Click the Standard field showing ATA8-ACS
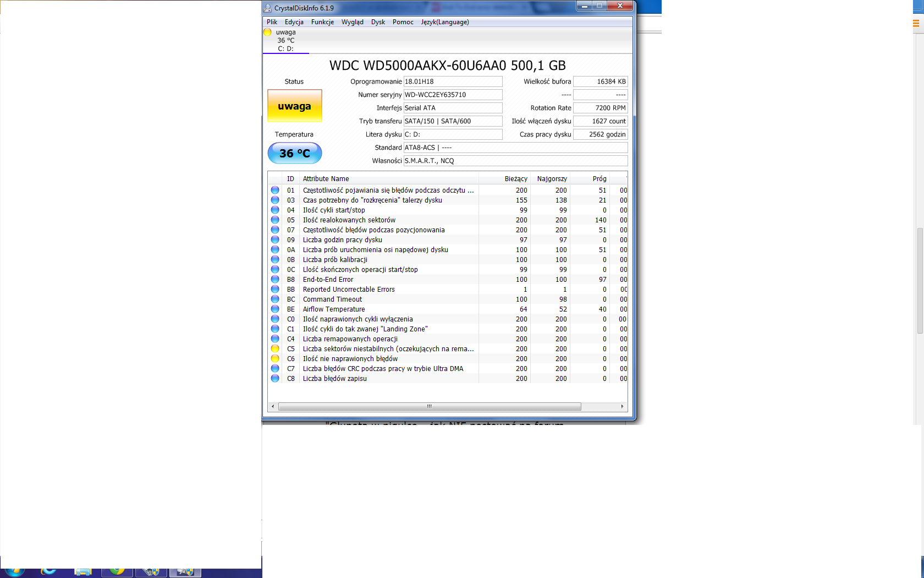 [x=516, y=148]
